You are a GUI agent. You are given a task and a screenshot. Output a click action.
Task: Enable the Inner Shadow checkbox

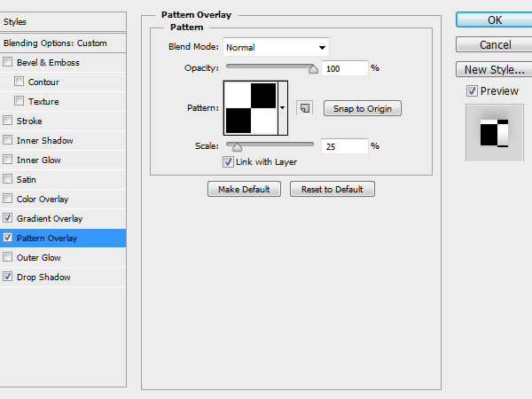[7, 140]
